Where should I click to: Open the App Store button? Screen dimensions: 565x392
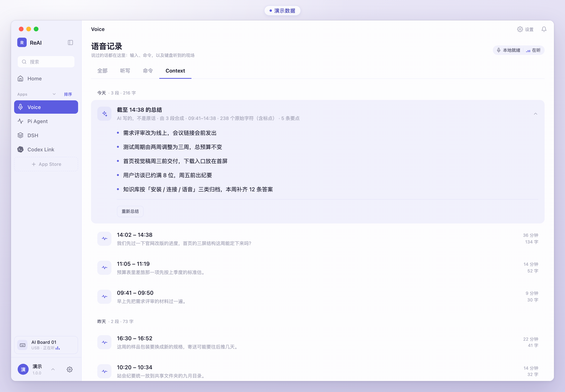[46, 164]
